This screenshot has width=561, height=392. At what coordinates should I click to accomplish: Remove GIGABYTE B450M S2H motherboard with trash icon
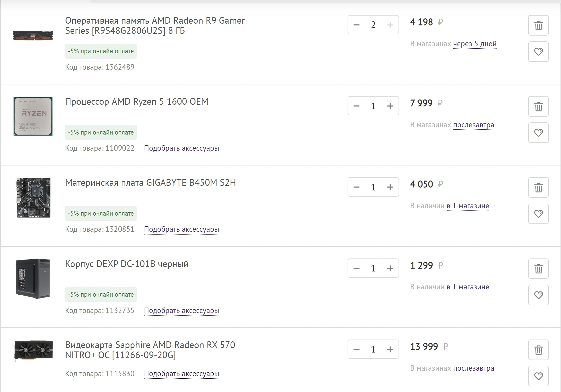point(538,188)
